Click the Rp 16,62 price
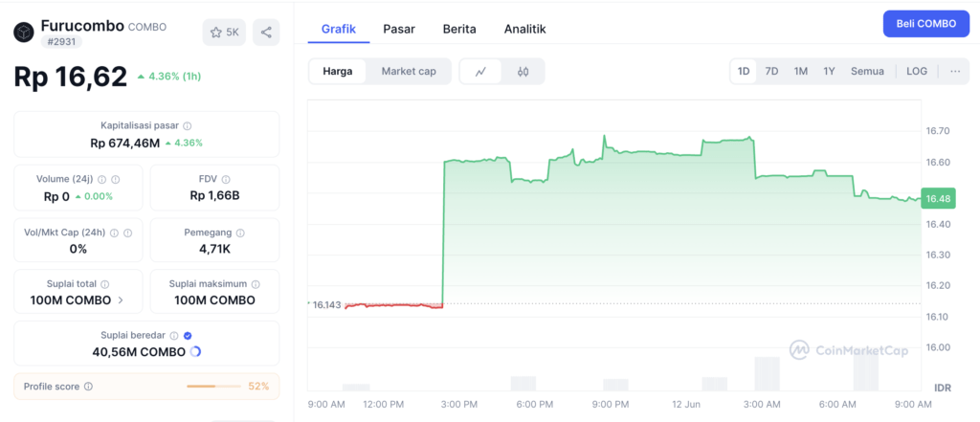 (71, 77)
